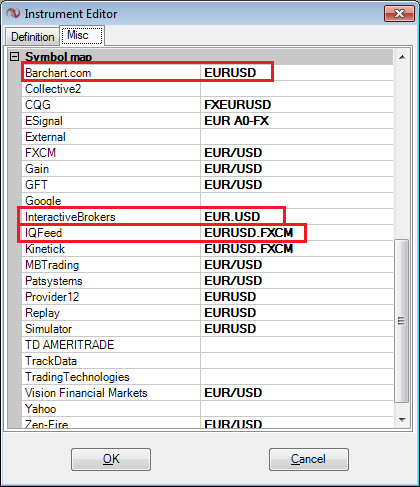Close the Instrument Editor window
This screenshot has height=487, width=420.
click(x=399, y=14)
